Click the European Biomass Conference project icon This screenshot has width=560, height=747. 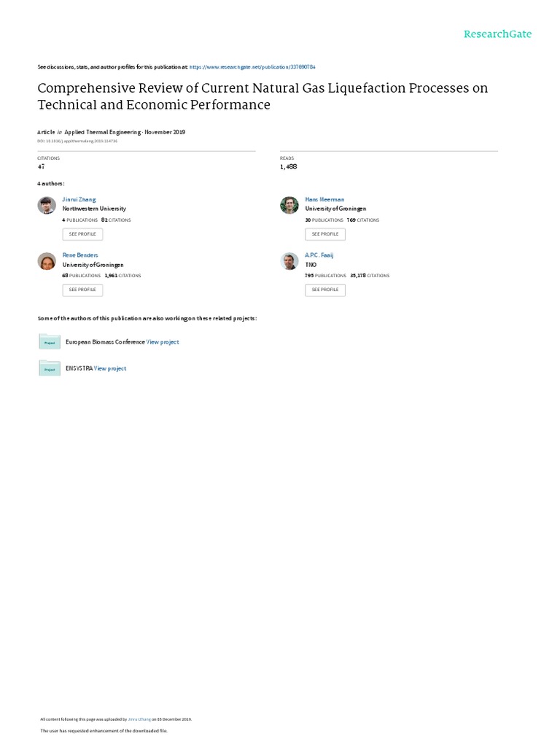click(x=50, y=341)
